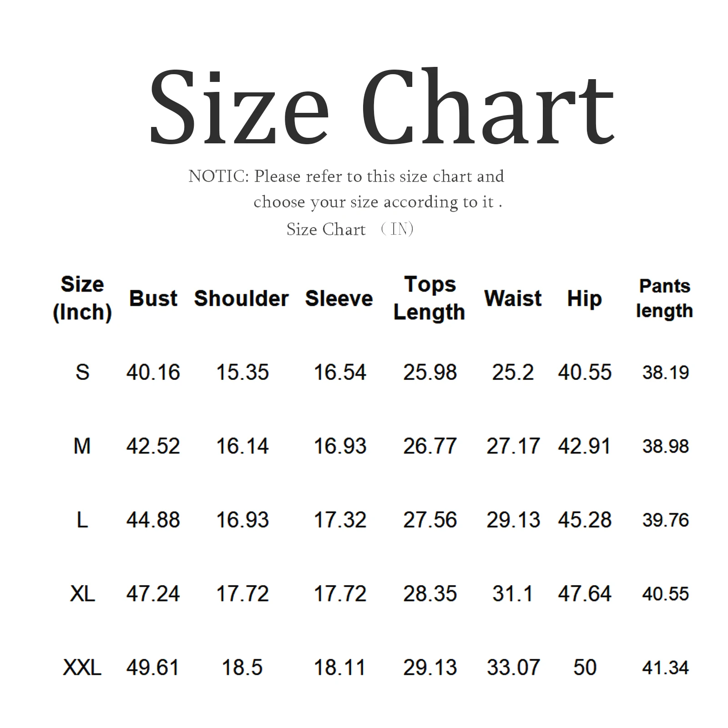Click the XL size row label
Image resolution: width=728 pixels, height=728 pixels.
point(82,594)
